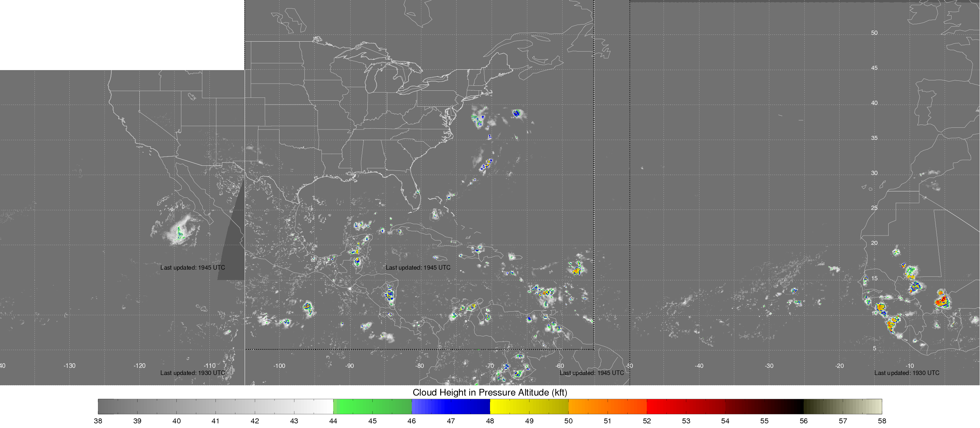Click the bright red 52-54 kft colorbar segment
980x428 pixels.
click(x=686, y=406)
